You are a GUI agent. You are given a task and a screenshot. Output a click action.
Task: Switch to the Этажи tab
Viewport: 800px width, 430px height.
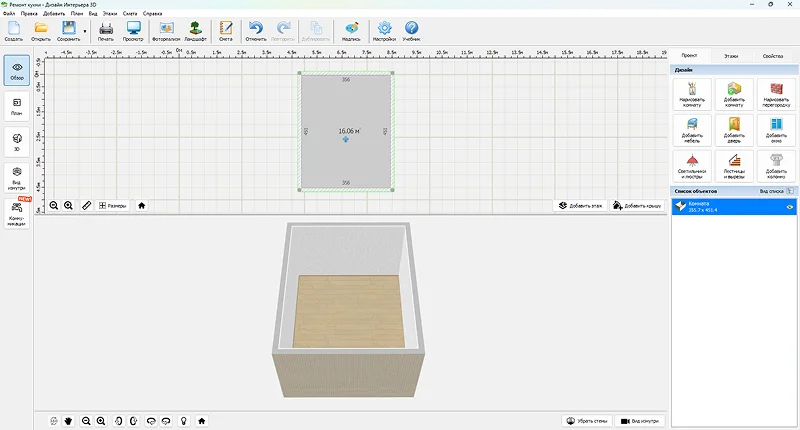point(731,56)
